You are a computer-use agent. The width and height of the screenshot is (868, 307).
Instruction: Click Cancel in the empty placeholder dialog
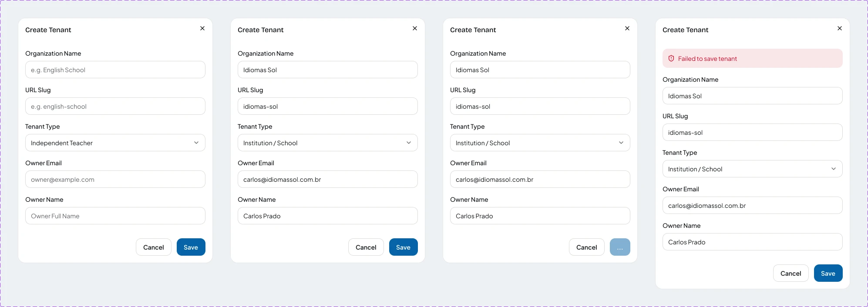tap(154, 247)
